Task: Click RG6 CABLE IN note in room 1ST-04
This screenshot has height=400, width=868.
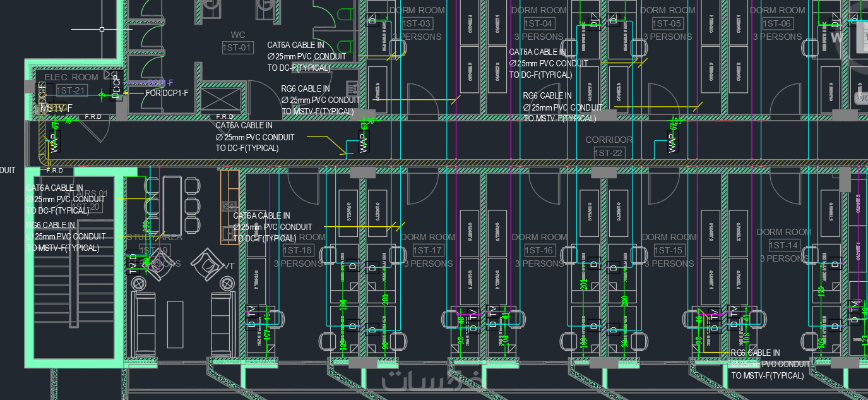Action: pos(547,96)
